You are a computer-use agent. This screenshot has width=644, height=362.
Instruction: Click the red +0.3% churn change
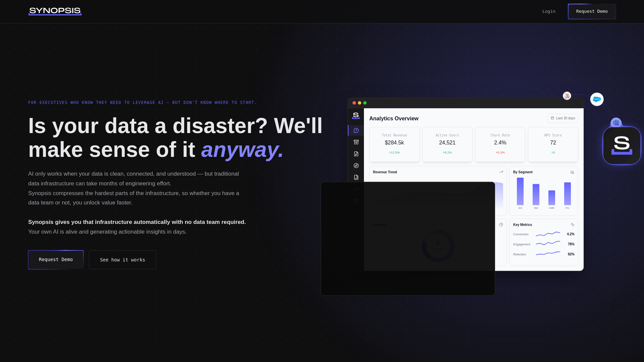(500, 153)
